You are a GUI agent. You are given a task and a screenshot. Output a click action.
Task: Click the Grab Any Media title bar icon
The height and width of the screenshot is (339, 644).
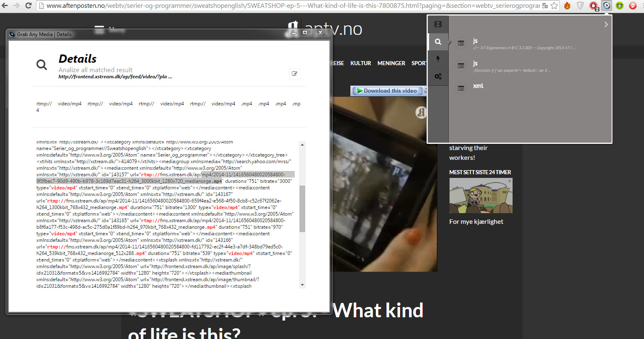click(12, 34)
